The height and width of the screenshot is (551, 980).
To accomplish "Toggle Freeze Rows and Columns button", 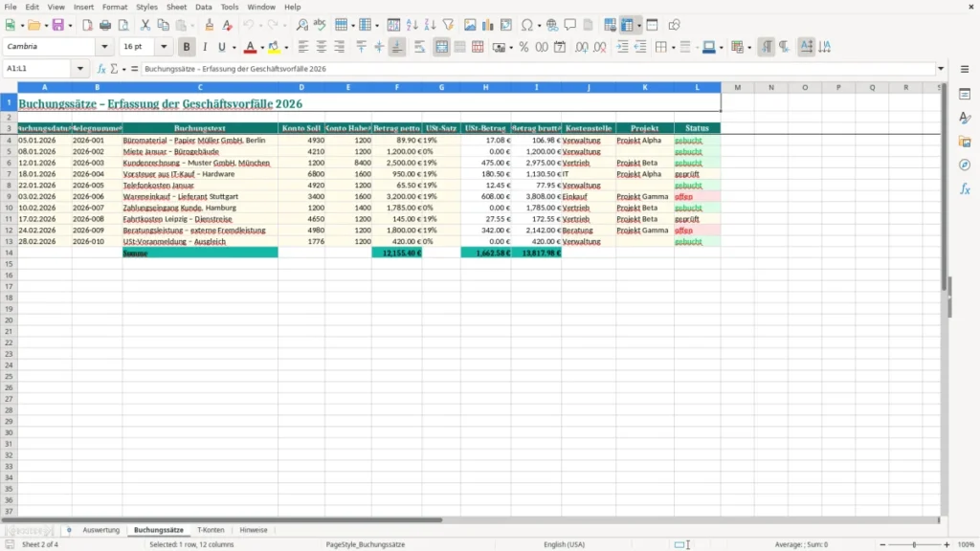I will [x=627, y=25].
